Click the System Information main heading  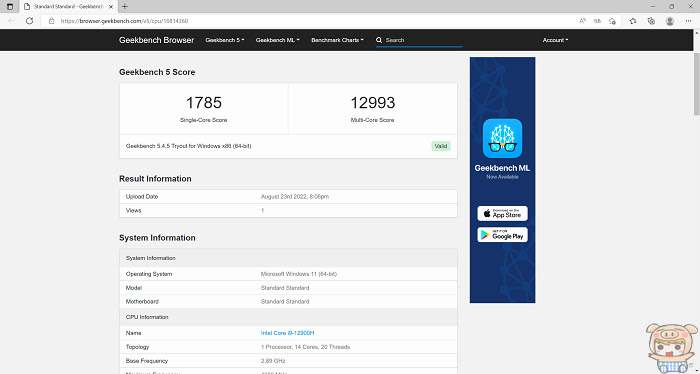pyautogui.click(x=157, y=238)
